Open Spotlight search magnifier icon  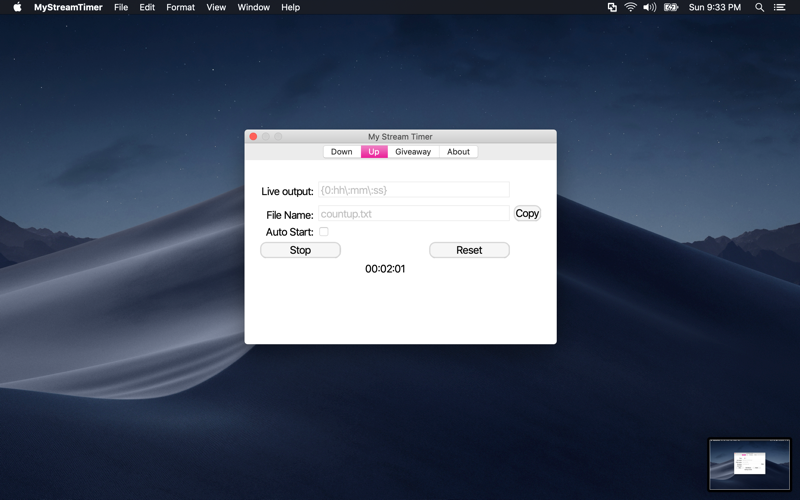pos(759,7)
